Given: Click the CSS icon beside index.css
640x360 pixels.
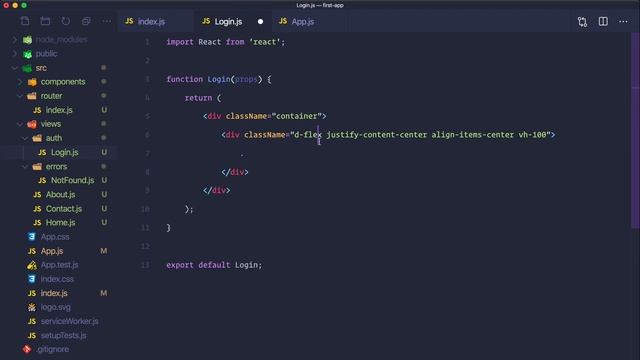Looking at the screenshot, I should [x=32, y=279].
